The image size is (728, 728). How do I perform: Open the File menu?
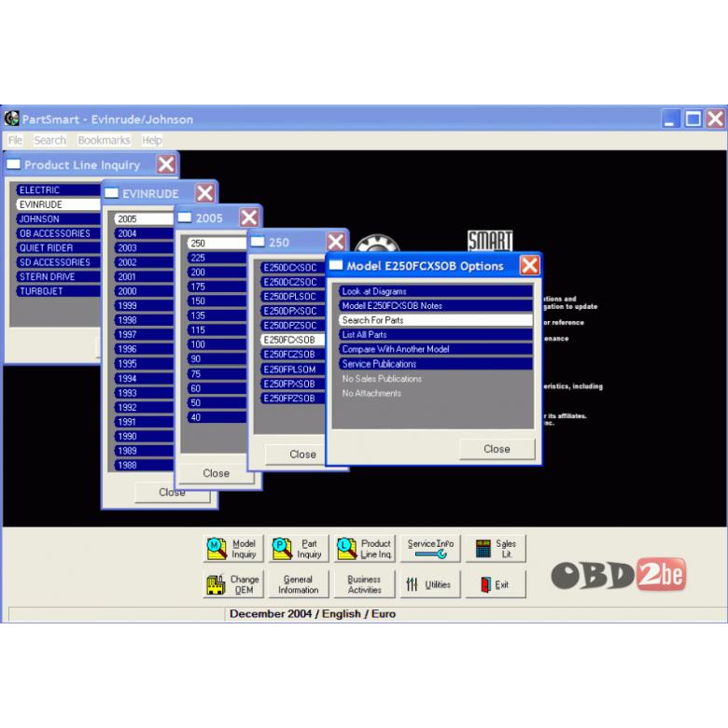(x=15, y=140)
